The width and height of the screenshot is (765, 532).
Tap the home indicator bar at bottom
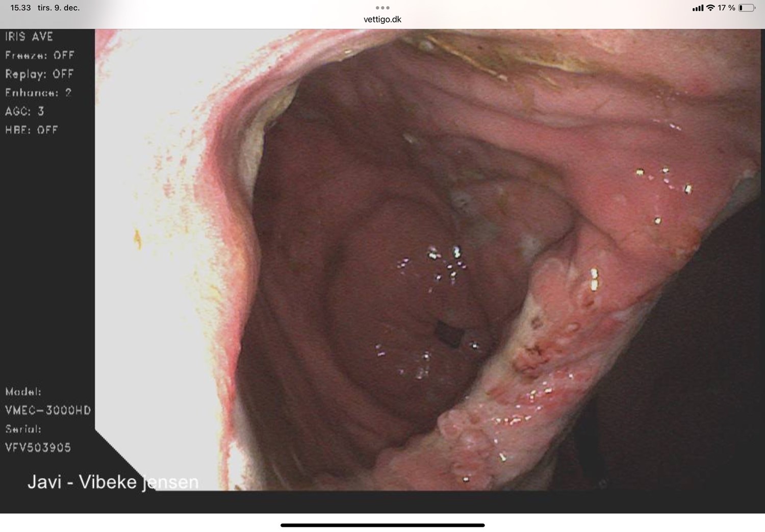coord(382,525)
